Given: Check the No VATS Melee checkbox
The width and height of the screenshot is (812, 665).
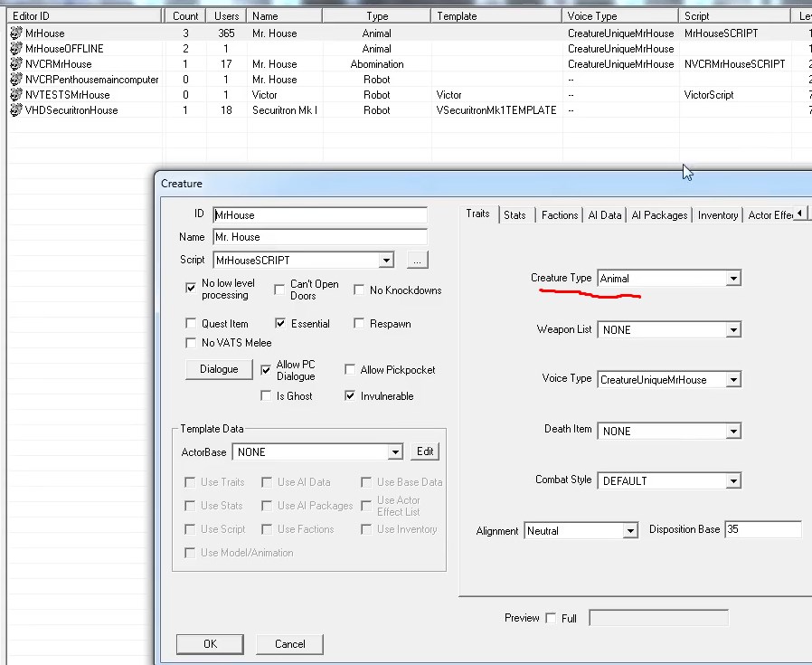Looking at the screenshot, I should pyautogui.click(x=191, y=343).
